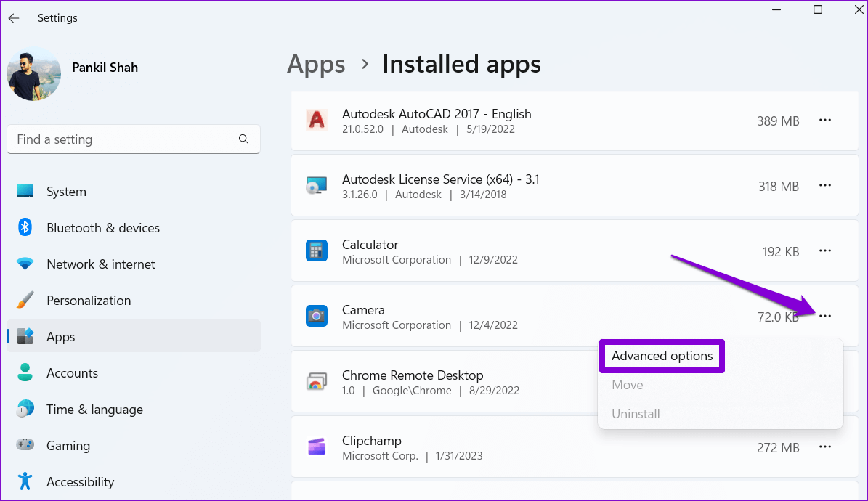Click the Camera app name

pyautogui.click(x=363, y=310)
